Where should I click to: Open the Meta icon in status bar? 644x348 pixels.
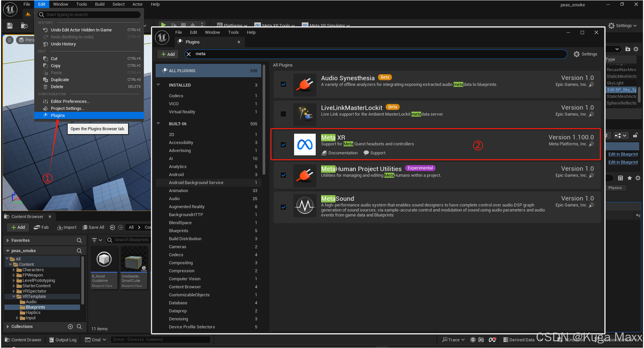click(492, 340)
